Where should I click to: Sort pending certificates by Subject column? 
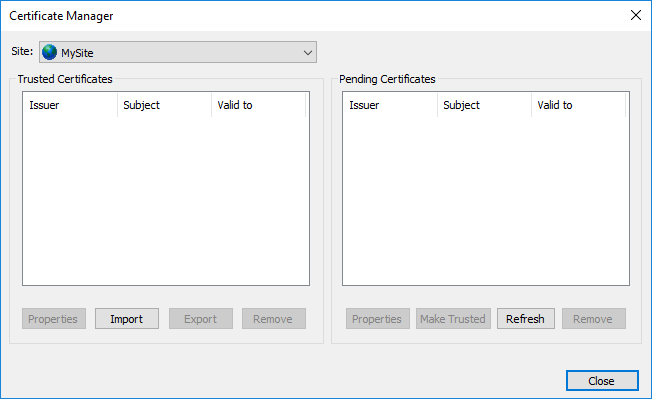(484, 105)
